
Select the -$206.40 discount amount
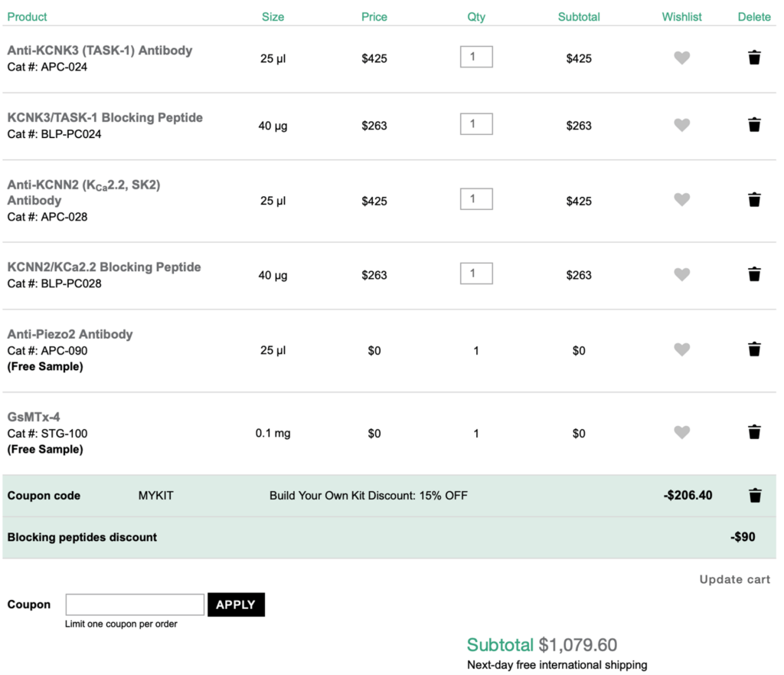[x=688, y=496]
